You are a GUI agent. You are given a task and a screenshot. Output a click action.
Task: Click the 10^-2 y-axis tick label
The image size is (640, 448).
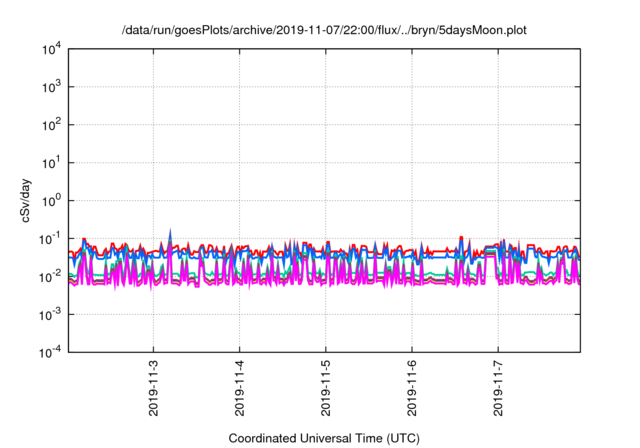(x=48, y=276)
